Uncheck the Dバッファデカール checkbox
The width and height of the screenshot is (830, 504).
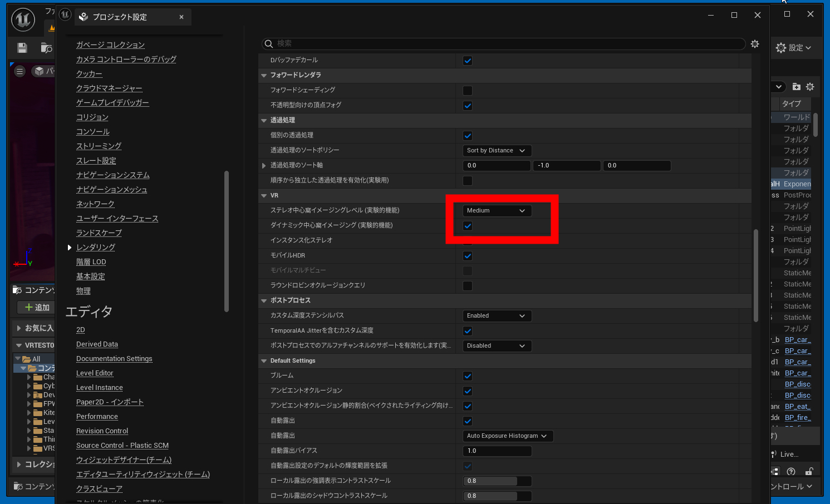coord(468,61)
